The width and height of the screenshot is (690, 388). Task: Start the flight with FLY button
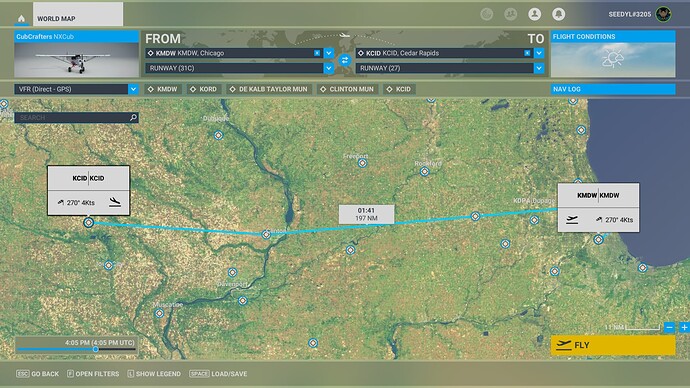point(613,345)
